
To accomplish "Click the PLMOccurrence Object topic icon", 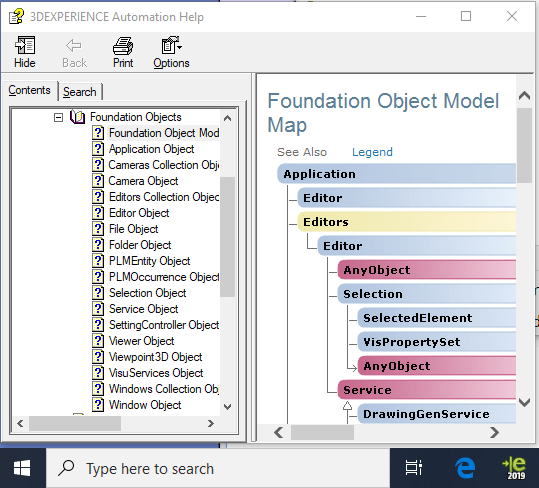I will 98,277.
